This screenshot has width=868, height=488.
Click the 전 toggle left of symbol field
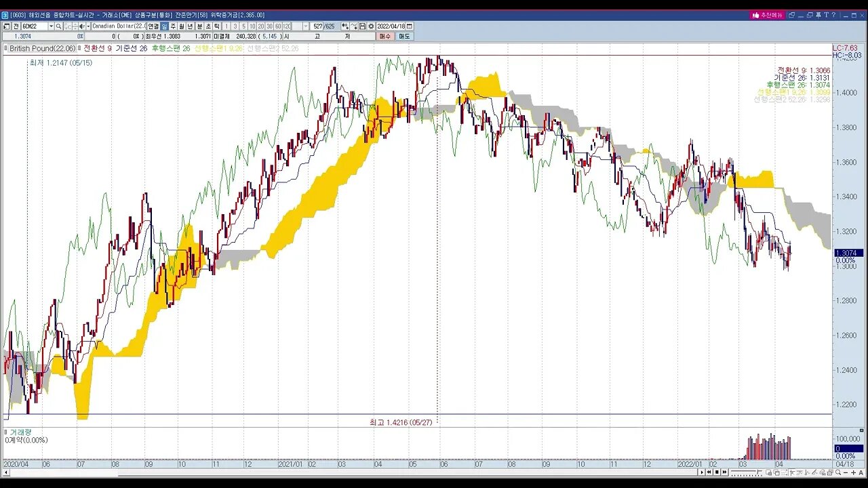pos(16,26)
